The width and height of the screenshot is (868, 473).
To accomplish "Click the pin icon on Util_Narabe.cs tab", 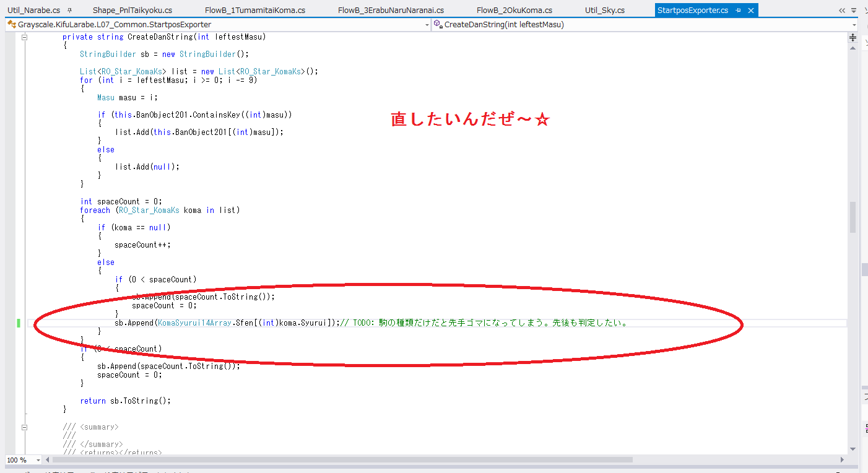I will pyautogui.click(x=69, y=11).
